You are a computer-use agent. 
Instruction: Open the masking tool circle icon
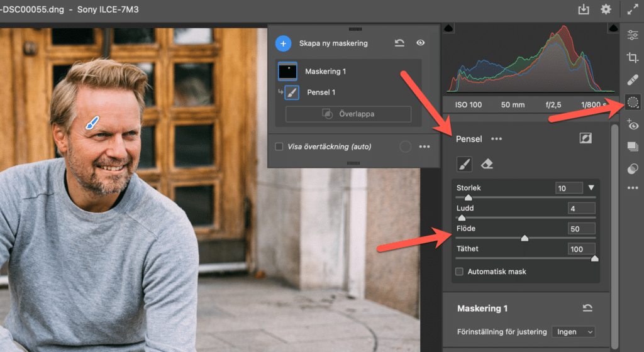click(633, 102)
